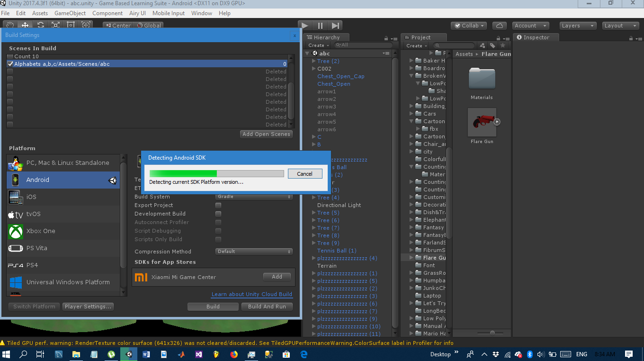Open Hierarchy Create dropdown
The height and width of the screenshot is (361, 644).
click(318, 45)
